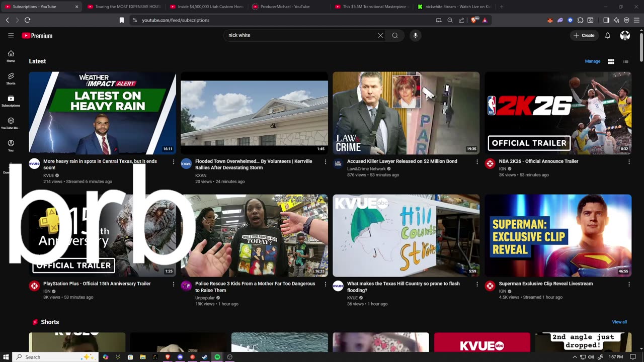Open Subscriptions in the YouTube sidebar

tap(11, 101)
